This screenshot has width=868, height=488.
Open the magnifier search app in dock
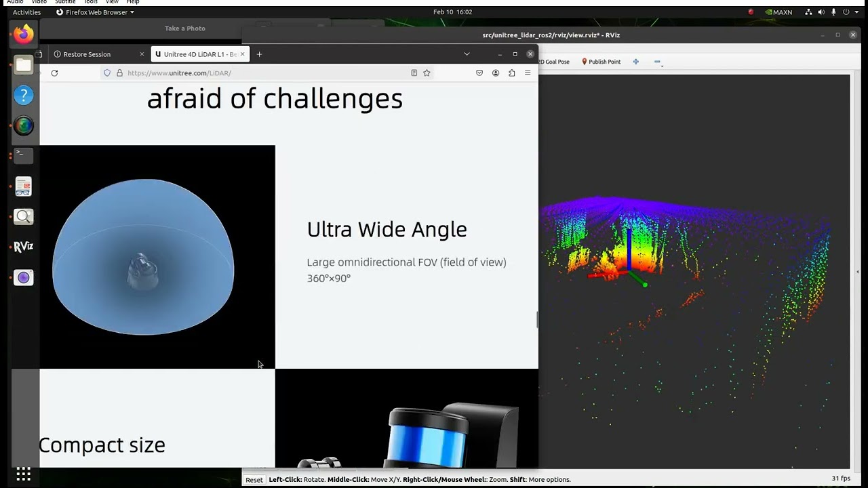(24, 217)
